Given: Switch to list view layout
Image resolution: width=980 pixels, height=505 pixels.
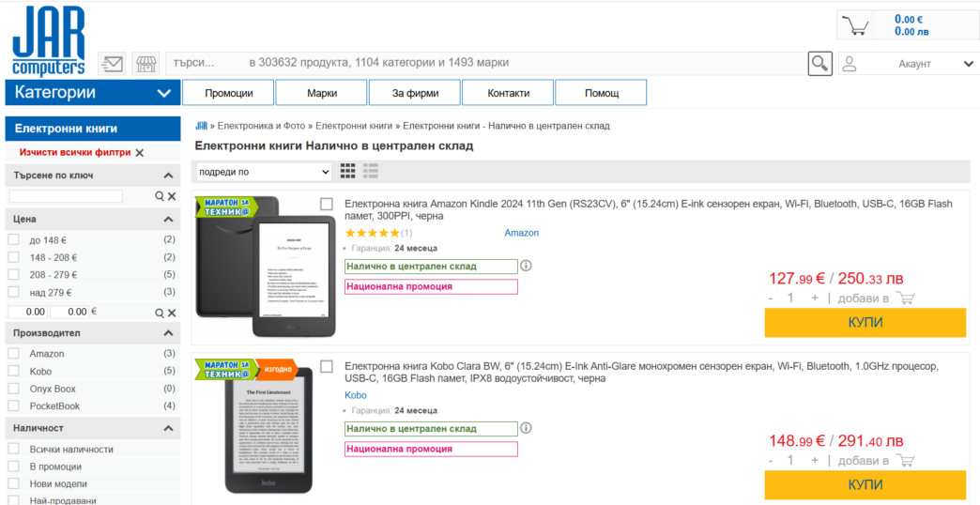Looking at the screenshot, I should 371,171.
